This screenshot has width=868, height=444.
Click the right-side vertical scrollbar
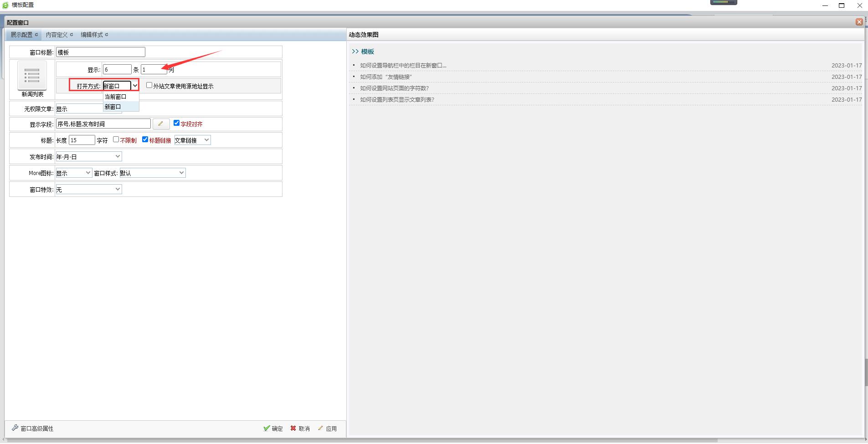click(866, 372)
